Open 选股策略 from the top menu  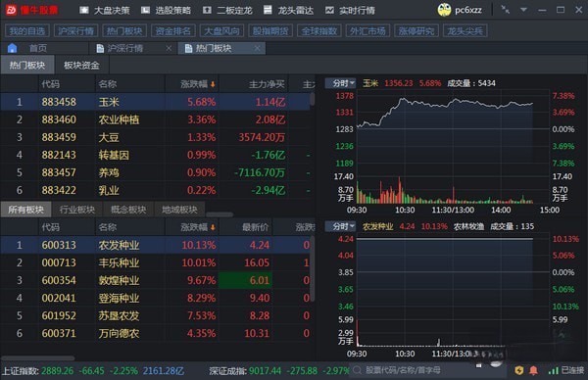pyautogui.click(x=167, y=11)
